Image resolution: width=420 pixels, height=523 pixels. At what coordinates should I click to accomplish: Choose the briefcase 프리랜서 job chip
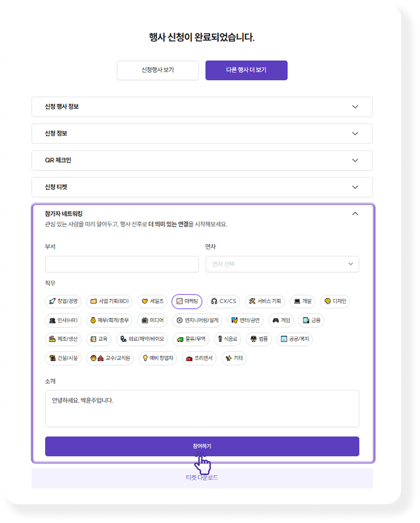199,358
